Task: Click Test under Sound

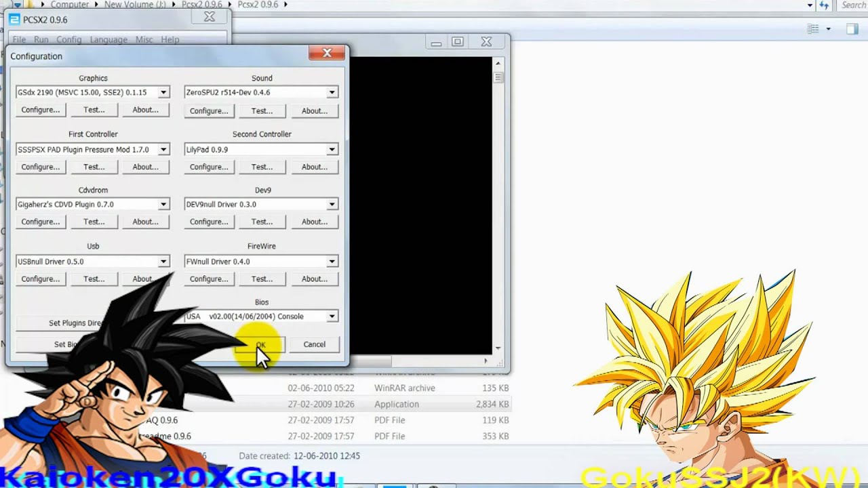Action: click(262, 110)
